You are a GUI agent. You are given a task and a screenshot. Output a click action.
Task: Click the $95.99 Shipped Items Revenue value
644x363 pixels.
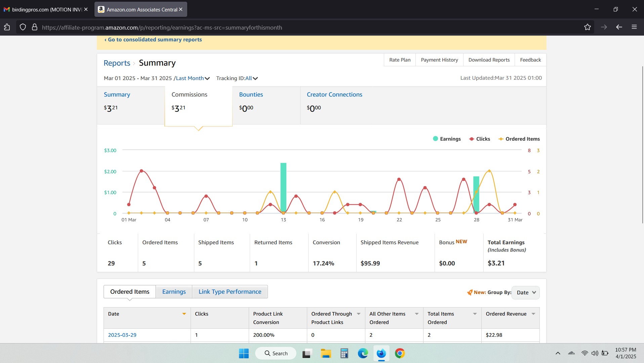coord(370,263)
